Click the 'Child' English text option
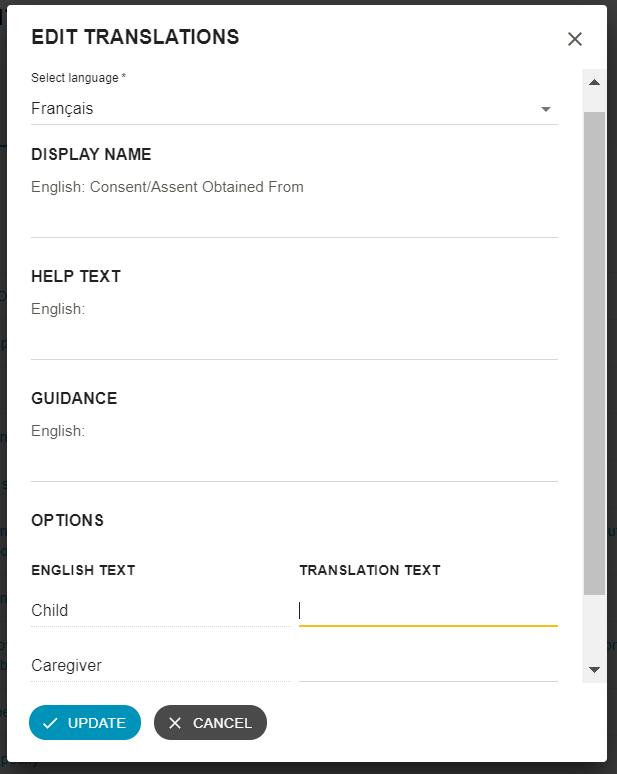 point(49,611)
